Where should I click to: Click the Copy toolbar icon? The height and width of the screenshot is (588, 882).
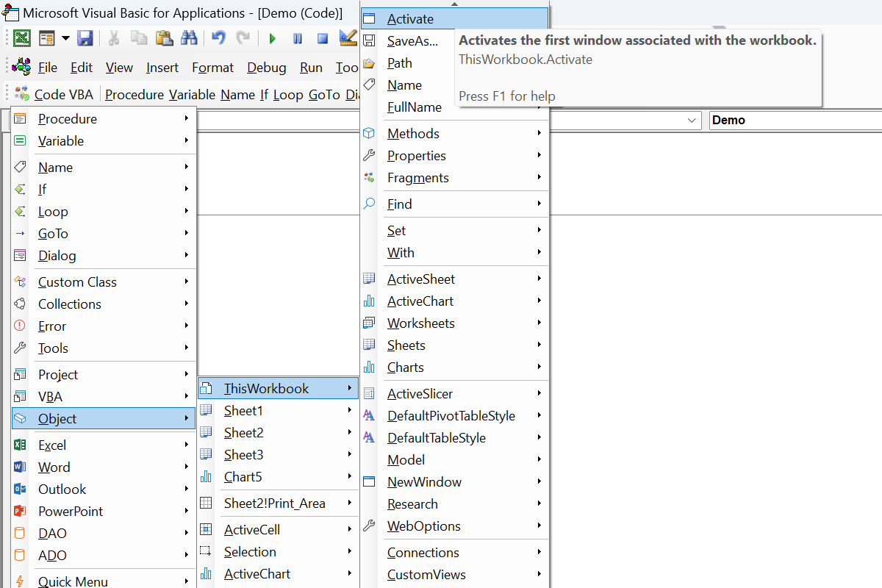[x=138, y=38]
